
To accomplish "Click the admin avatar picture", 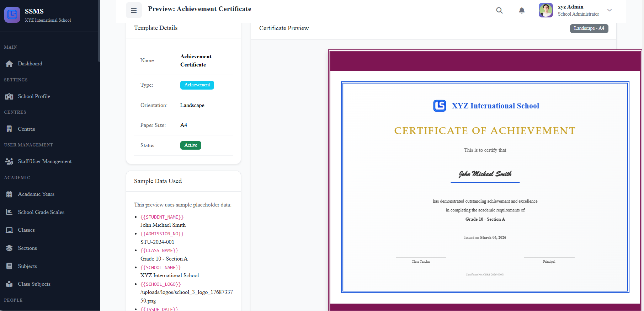I will pyautogui.click(x=545, y=10).
